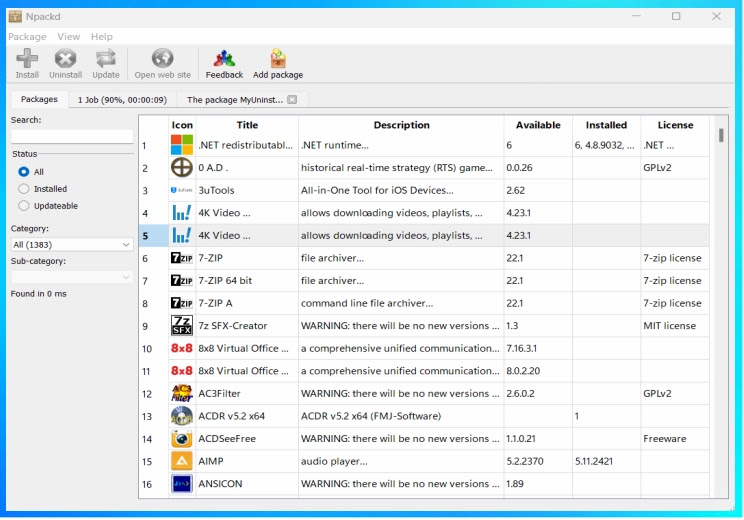Click the Uninstall toolbar icon

point(65,58)
